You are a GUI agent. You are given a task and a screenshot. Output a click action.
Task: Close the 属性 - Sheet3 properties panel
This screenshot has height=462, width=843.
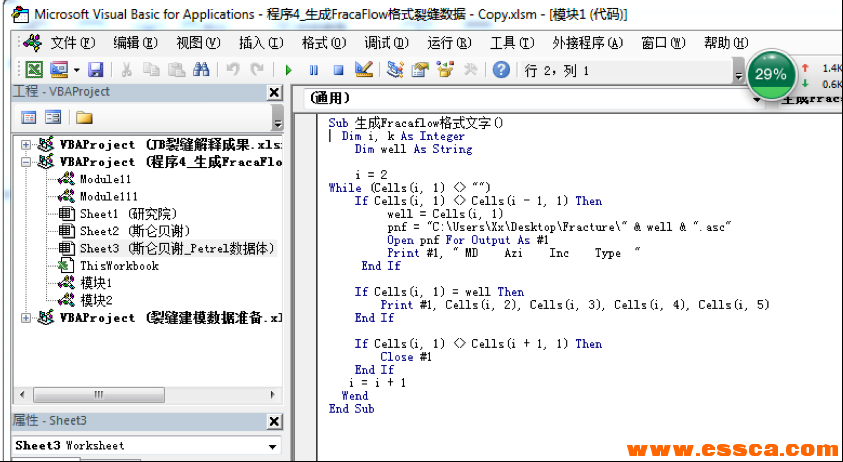pos(274,421)
